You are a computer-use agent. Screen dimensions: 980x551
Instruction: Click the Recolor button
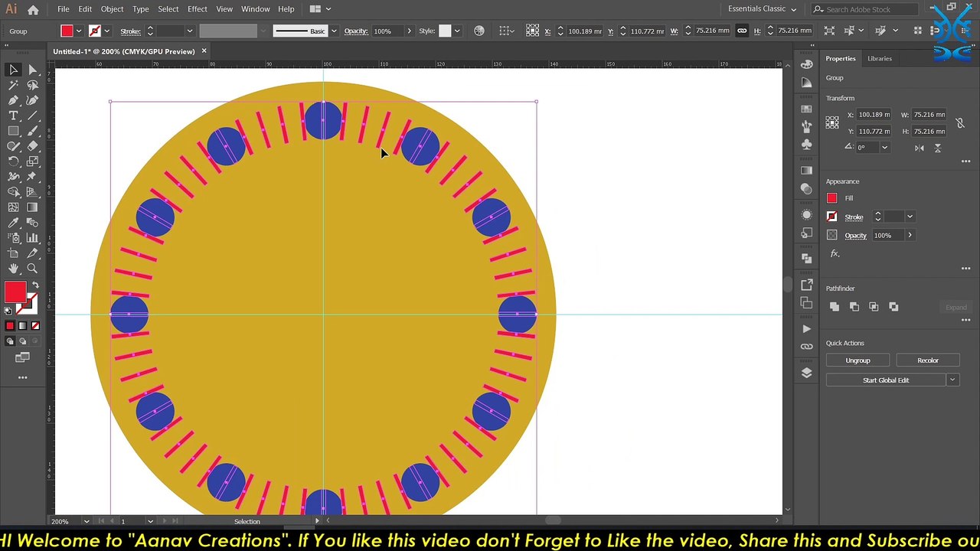coord(928,360)
